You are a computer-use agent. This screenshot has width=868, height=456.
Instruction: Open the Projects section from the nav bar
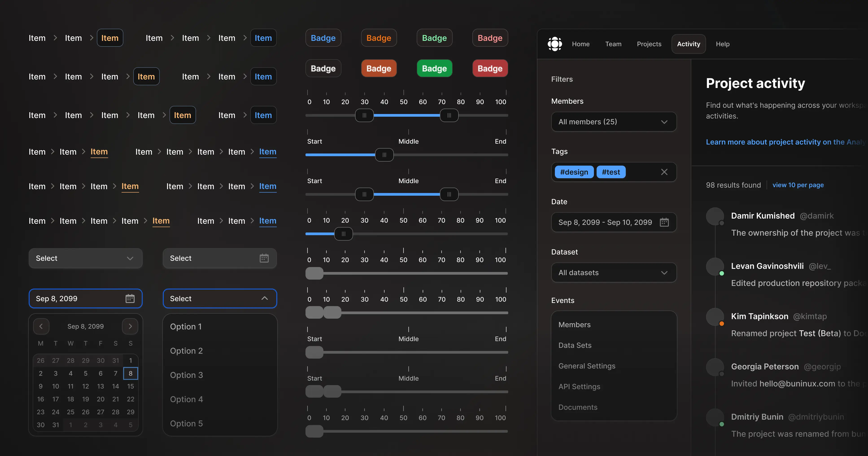pos(649,44)
